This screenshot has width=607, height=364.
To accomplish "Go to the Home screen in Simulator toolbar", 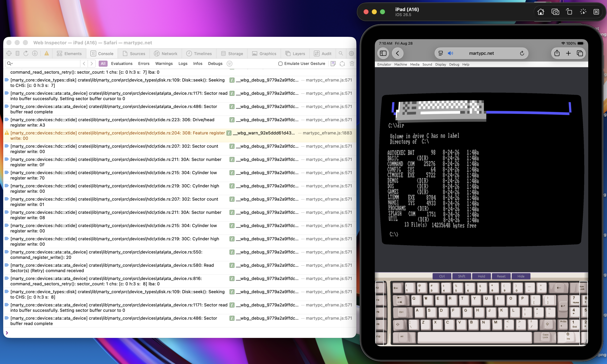I will [x=541, y=12].
